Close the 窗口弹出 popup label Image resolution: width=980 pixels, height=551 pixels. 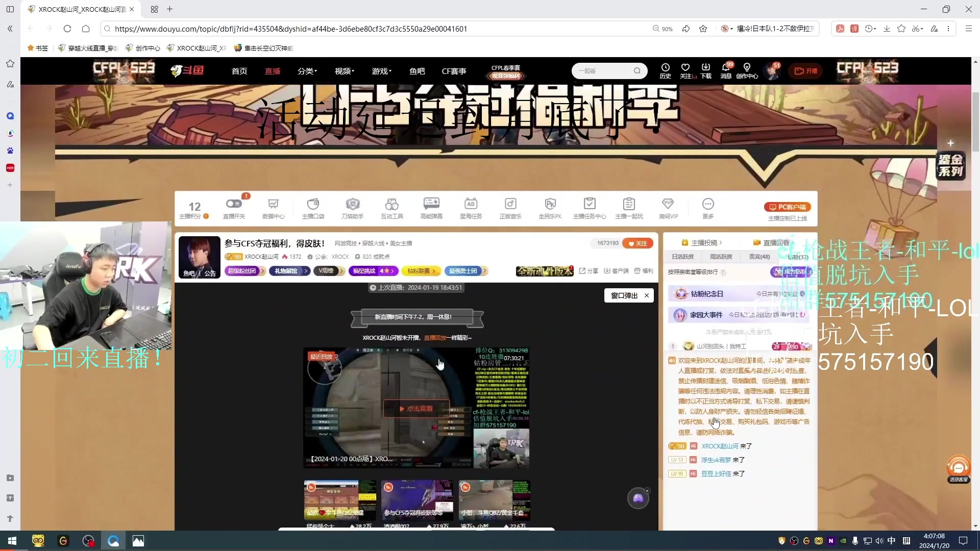pos(647,295)
